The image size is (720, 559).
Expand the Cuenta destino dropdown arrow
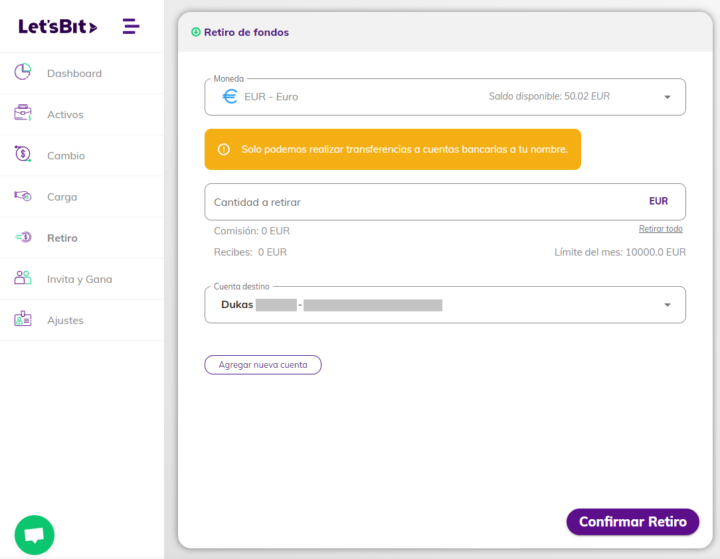667,305
